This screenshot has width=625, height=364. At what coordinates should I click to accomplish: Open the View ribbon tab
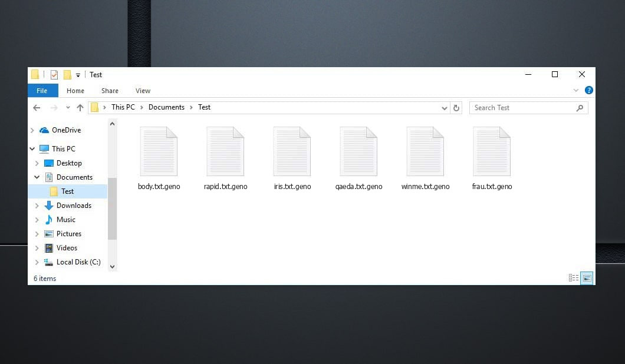[143, 91]
